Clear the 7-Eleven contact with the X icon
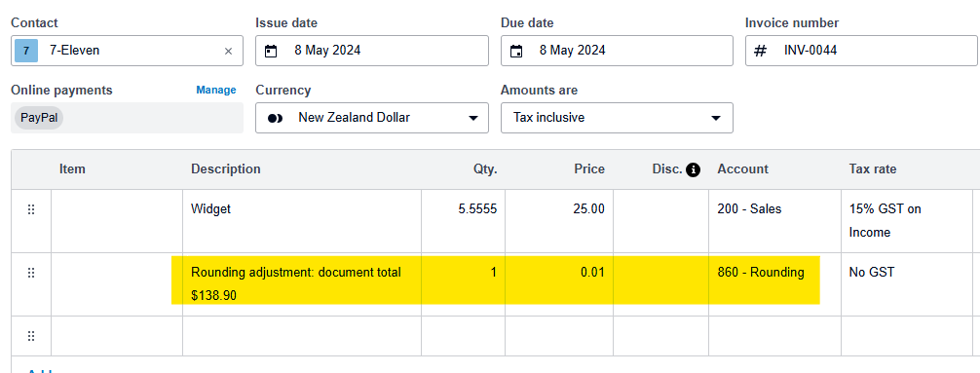This screenshot has height=373, width=980. point(228,52)
